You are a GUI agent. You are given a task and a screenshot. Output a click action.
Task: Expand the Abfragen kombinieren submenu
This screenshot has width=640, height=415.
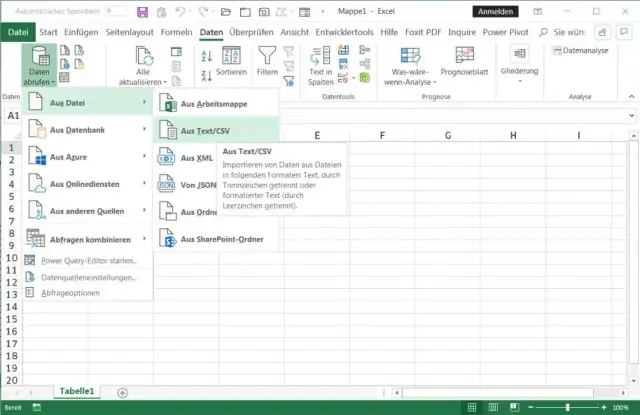coord(88,239)
